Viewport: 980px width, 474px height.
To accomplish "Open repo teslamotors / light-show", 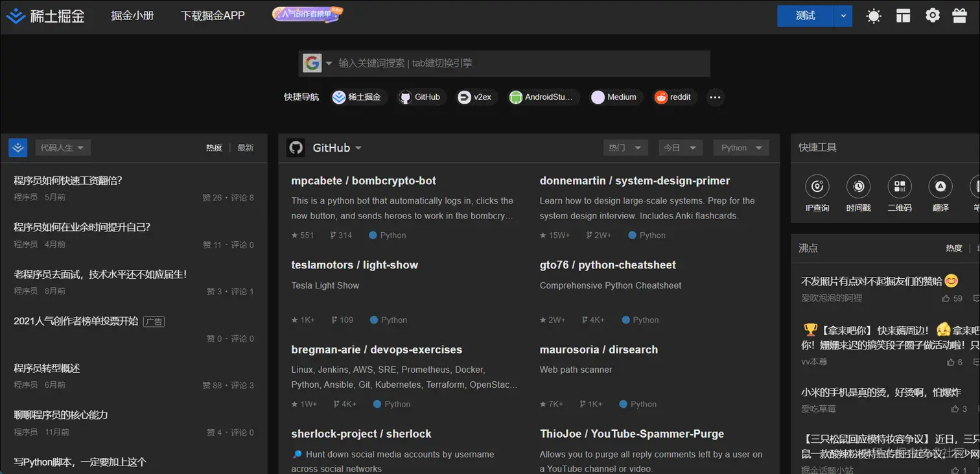I will click(355, 265).
